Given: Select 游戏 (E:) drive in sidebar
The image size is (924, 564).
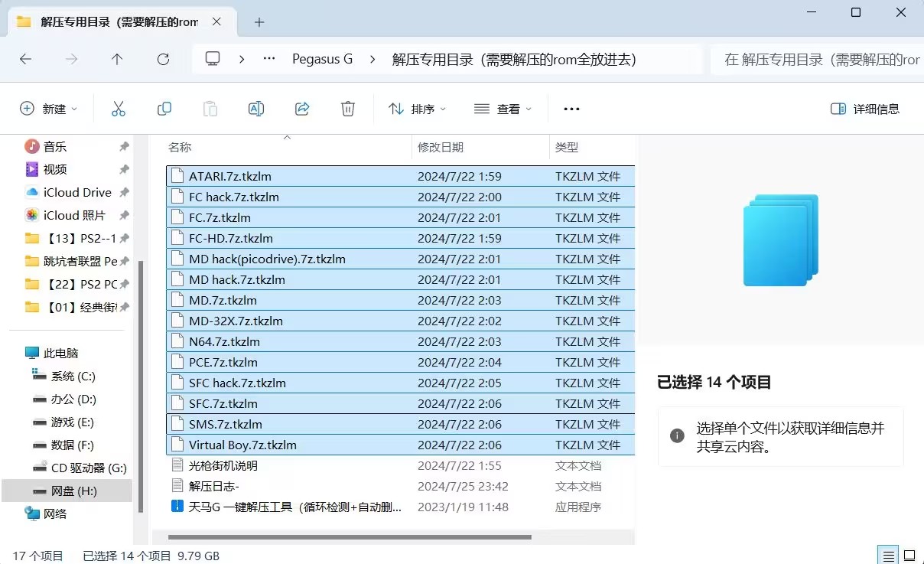Looking at the screenshot, I should pos(72,422).
